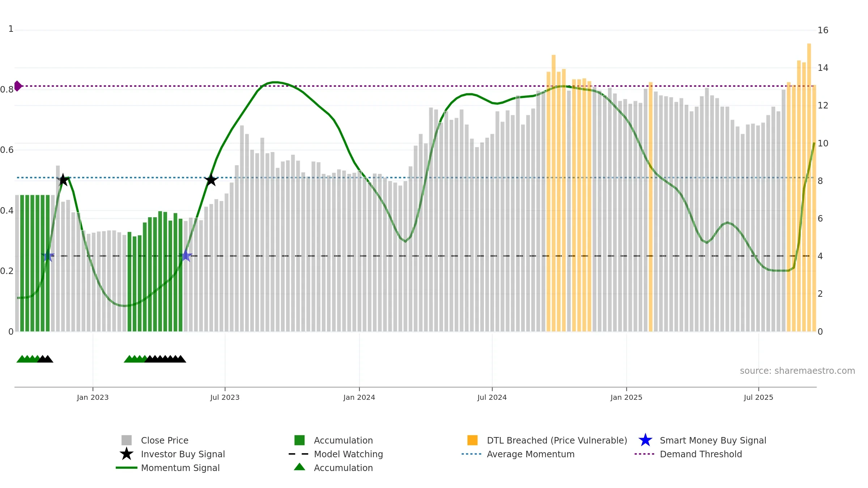Screen dimensions: 868x488
Task: Click the second accumulation triangle cluster near 2023
Action: tap(155, 359)
